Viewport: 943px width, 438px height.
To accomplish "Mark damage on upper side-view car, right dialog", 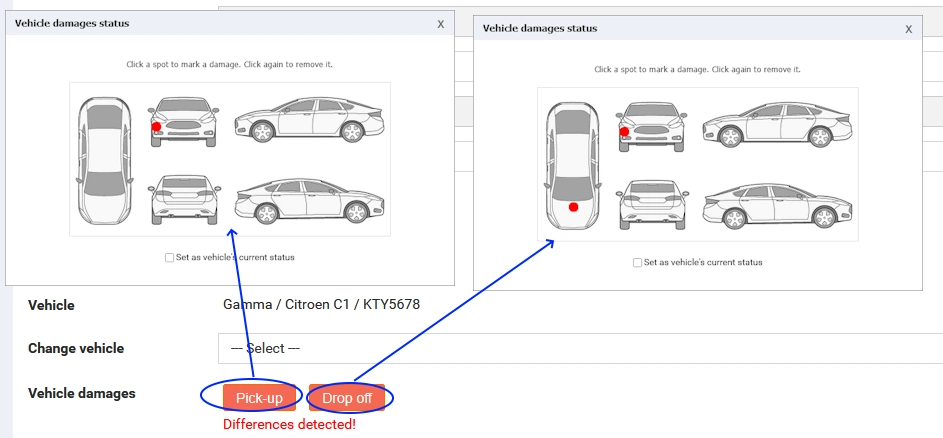I will [x=776, y=125].
